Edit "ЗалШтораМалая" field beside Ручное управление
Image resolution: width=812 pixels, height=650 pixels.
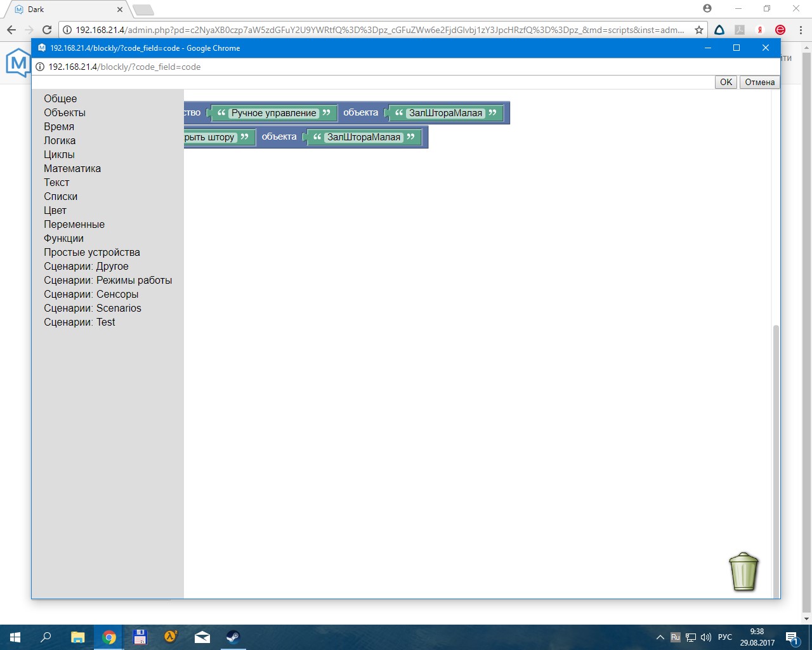pos(445,113)
